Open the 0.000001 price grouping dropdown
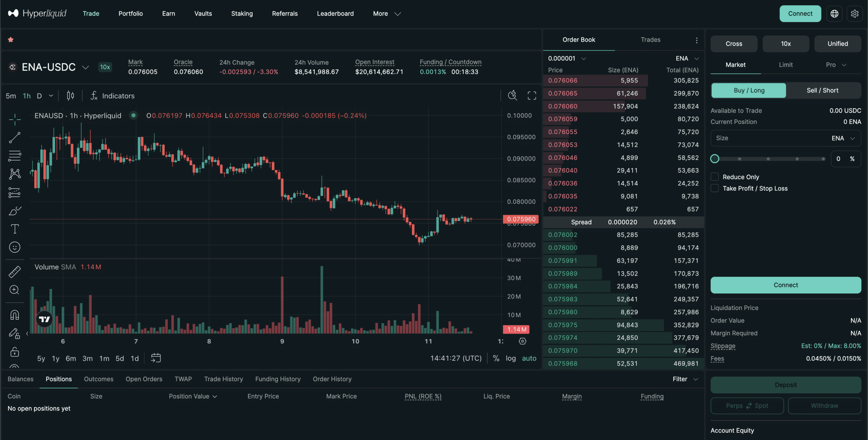 [567, 58]
